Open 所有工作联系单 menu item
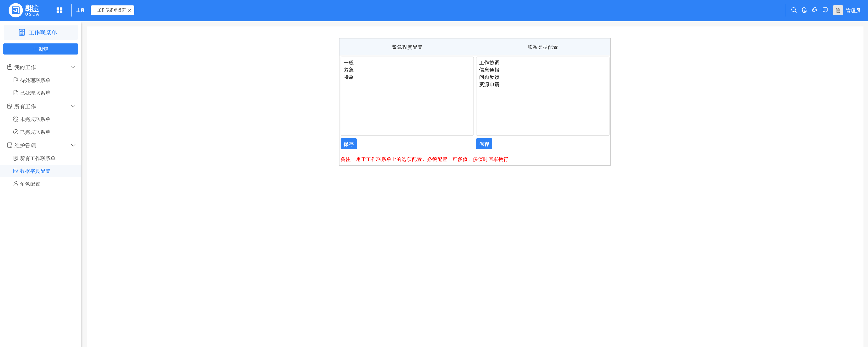This screenshot has height=347, width=868. (40, 158)
